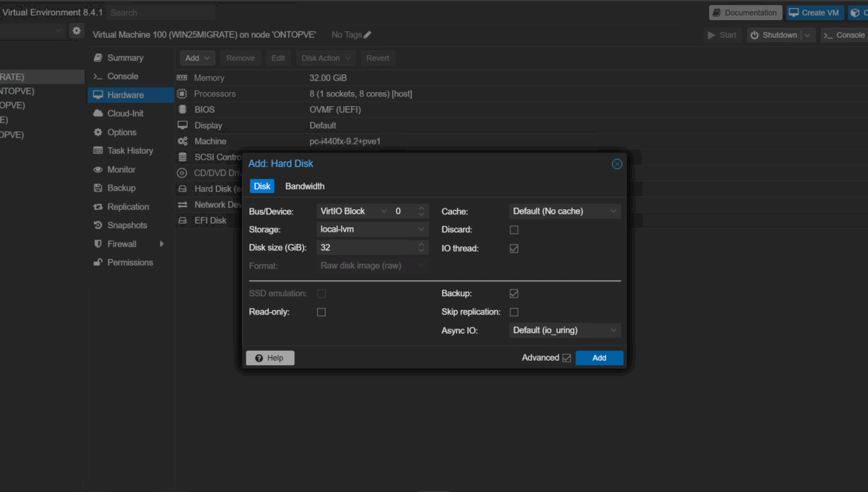View Task History
The height and width of the screenshot is (492, 868).
click(x=130, y=151)
